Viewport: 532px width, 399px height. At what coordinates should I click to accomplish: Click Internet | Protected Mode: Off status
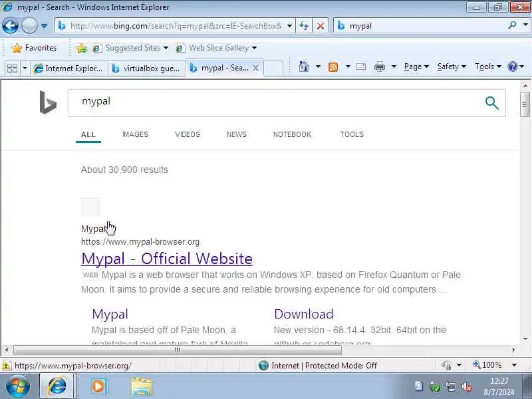(318, 365)
